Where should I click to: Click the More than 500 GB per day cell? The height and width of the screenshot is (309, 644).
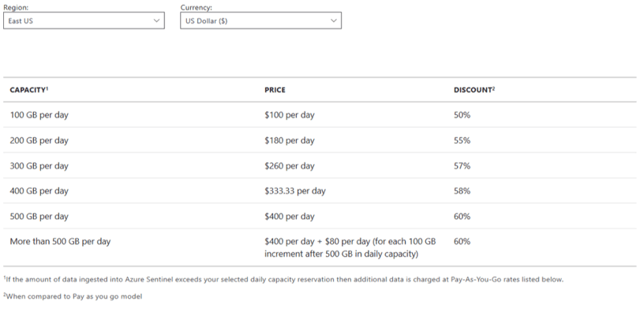coord(60,241)
